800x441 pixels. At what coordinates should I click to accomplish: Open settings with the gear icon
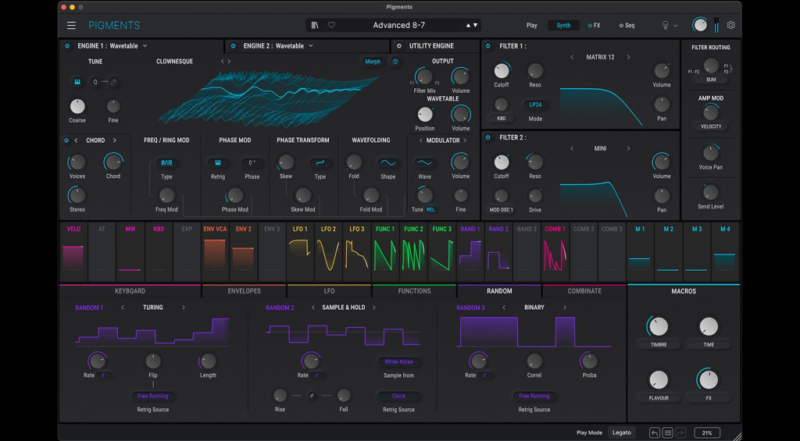[x=731, y=25]
